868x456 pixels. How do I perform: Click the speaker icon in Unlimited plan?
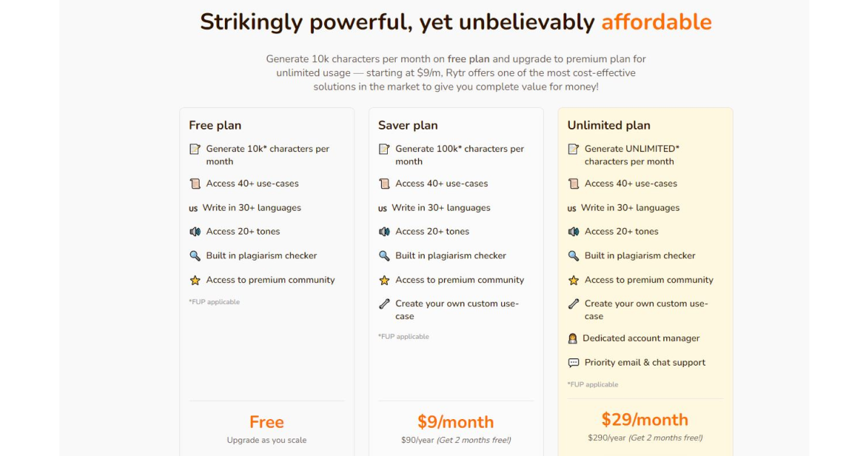pos(574,232)
